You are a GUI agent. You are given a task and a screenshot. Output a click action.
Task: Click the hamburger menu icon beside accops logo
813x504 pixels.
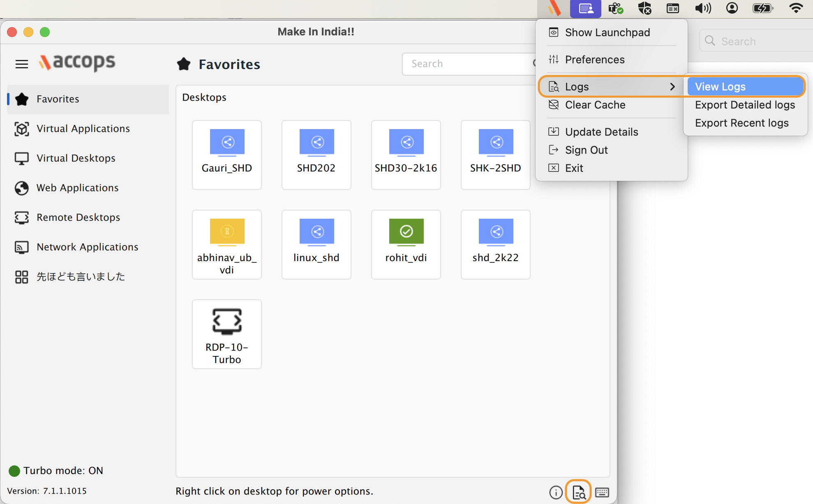pos(21,64)
